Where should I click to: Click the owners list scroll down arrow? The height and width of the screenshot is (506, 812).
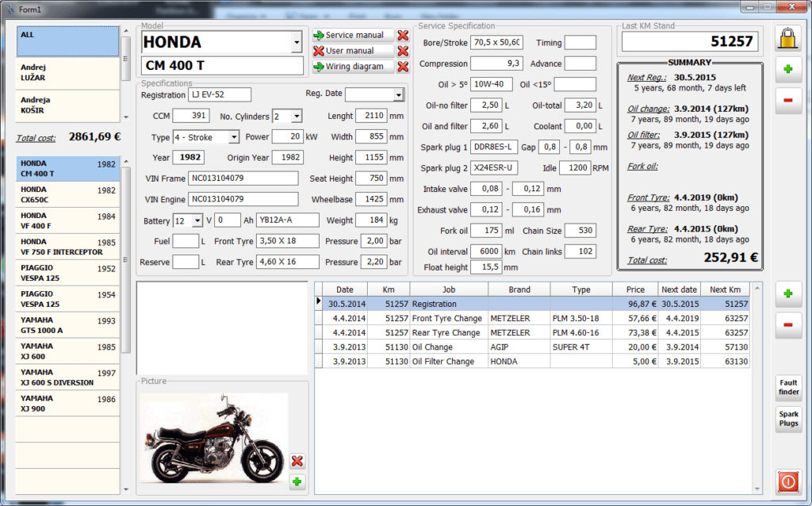126,117
